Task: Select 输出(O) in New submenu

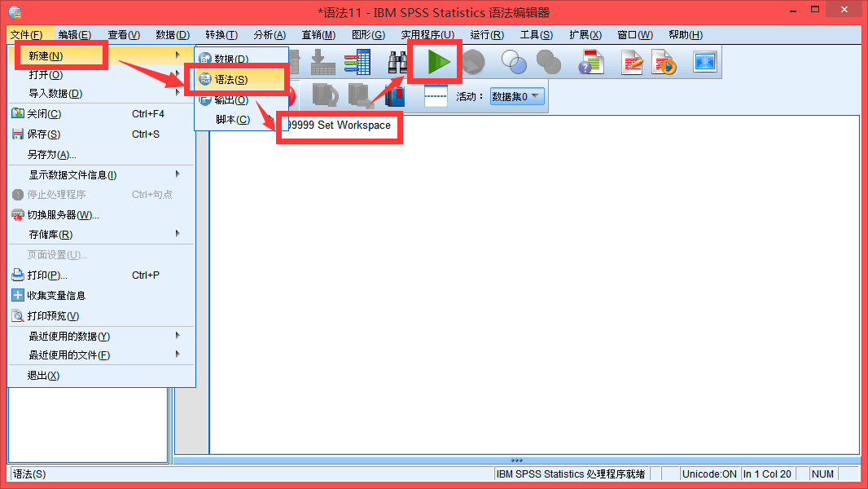Action: (x=241, y=99)
